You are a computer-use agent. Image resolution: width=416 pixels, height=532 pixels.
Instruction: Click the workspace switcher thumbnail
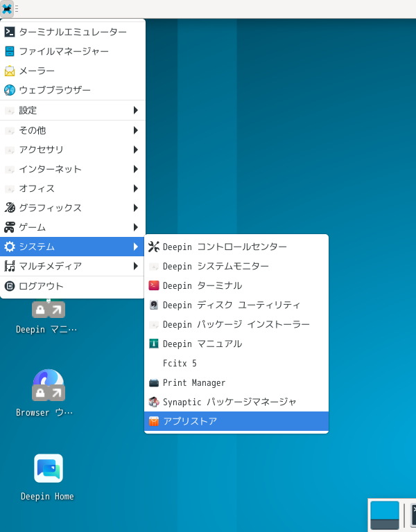[x=384, y=515]
